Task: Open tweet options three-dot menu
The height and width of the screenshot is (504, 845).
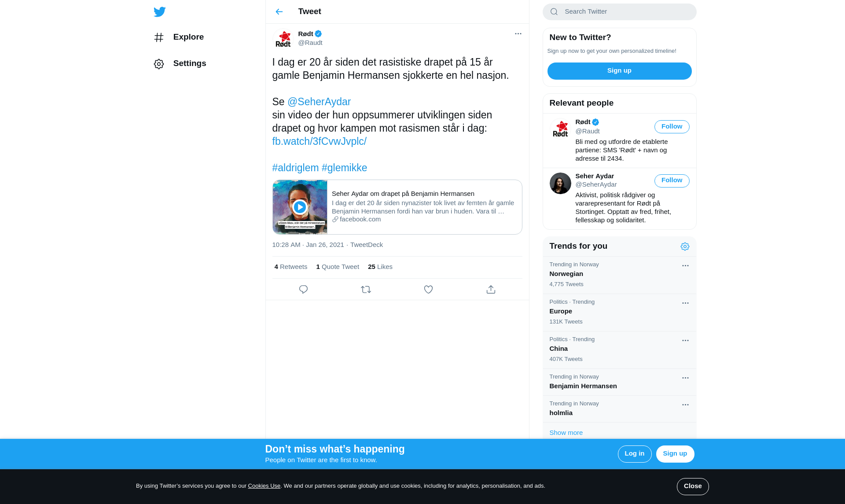Action: (x=518, y=34)
